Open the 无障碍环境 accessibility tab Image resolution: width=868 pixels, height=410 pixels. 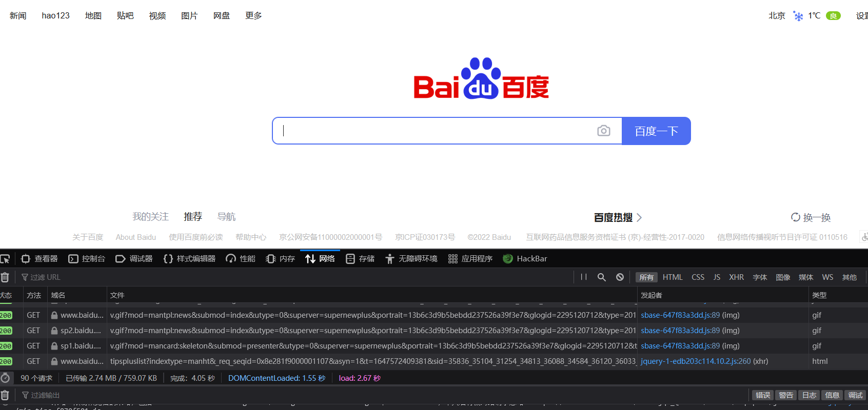coord(411,259)
